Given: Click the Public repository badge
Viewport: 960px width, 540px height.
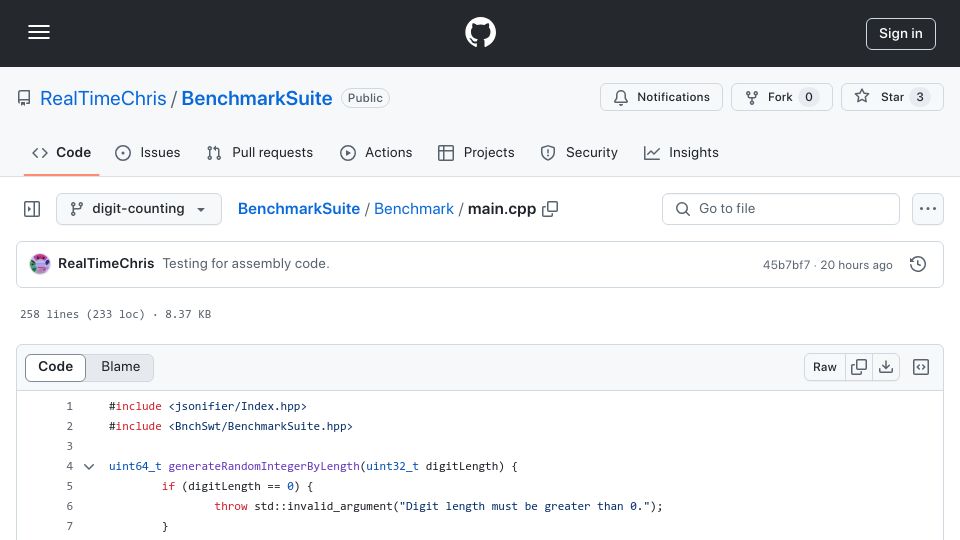Looking at the screenshot, I should click(x=365, y=98).
